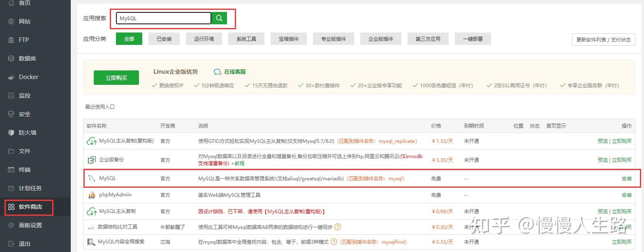
Task: Switch to the 运行环境 category tab
Action: click(x=204, y=39)
